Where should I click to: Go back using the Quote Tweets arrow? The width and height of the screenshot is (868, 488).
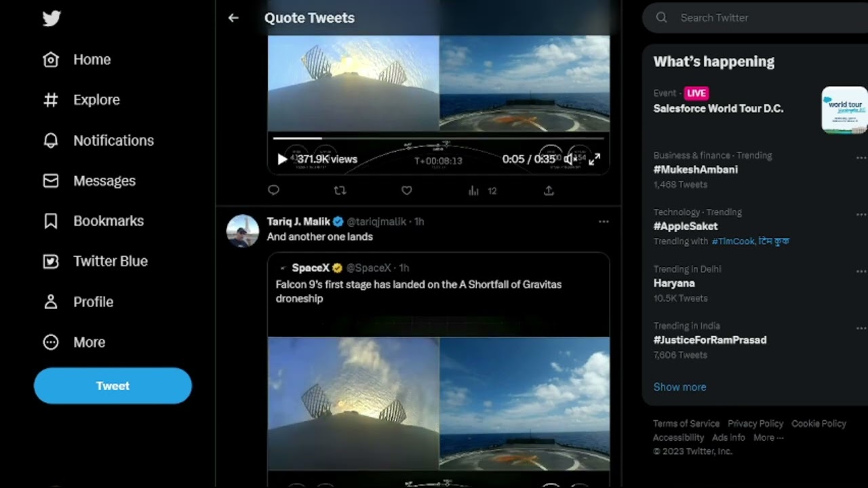pos(233,18)
